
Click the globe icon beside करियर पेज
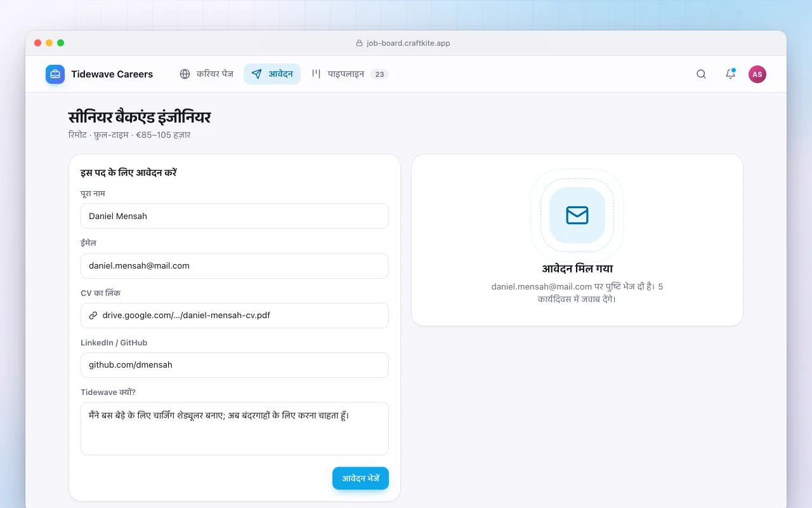tap(185, 74)
